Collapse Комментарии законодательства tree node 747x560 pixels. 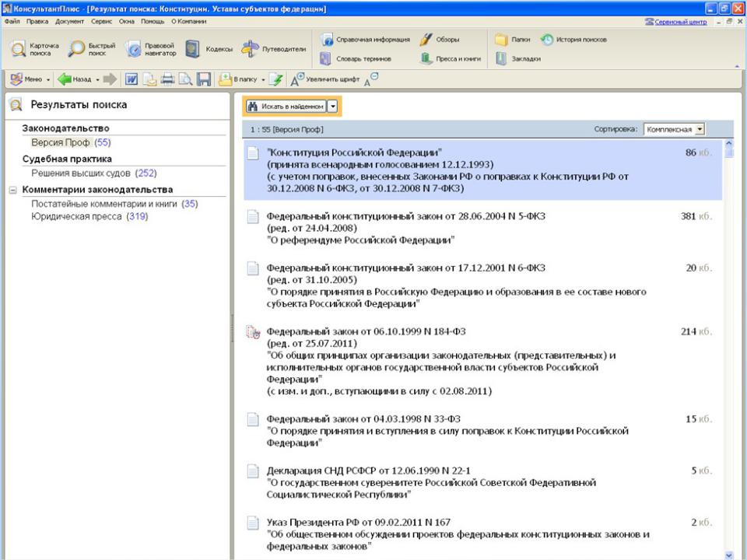coord(13,190)
